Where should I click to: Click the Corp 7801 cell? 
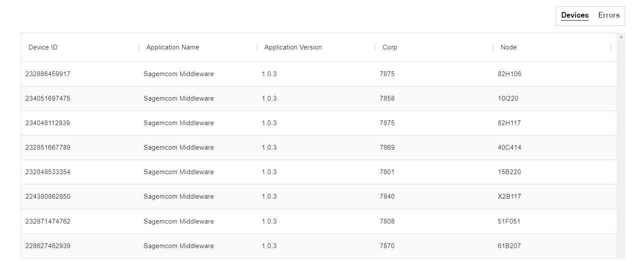[x=387, y=172]
